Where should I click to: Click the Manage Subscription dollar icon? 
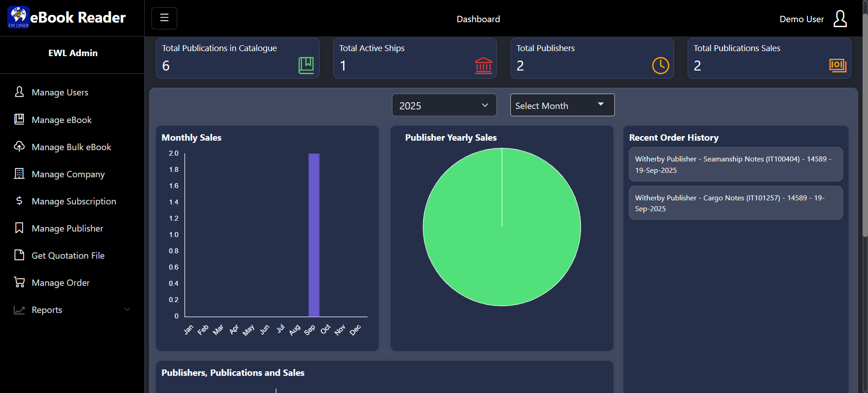point(19,201)
